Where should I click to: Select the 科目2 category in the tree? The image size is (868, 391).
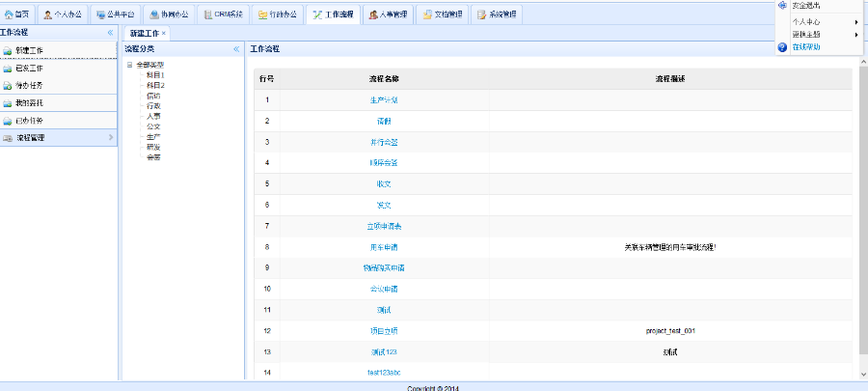pyautogui.click(x=155, y=85)
